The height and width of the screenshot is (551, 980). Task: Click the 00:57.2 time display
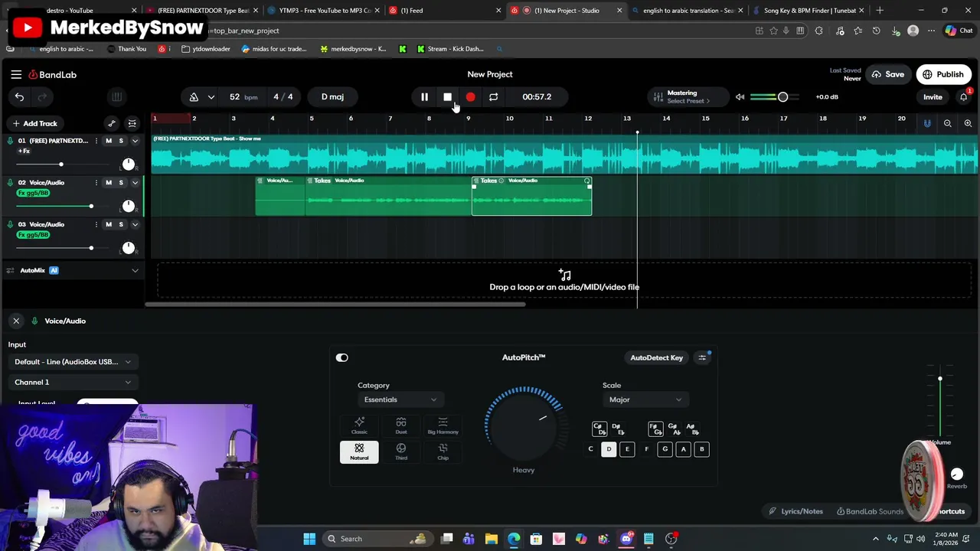pyautogui.click(x=537, y=97)
